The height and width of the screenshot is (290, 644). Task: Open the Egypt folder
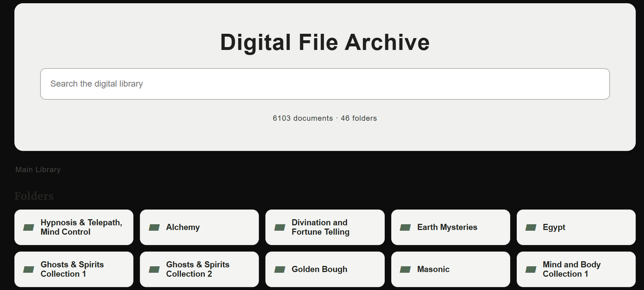click(576, 227)
